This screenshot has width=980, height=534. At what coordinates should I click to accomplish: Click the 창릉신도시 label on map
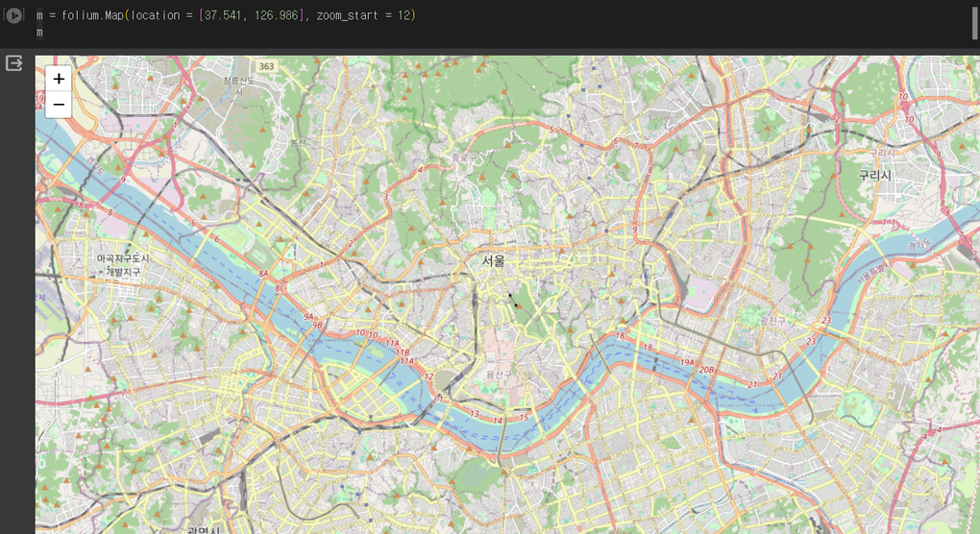tap(238, 86)
